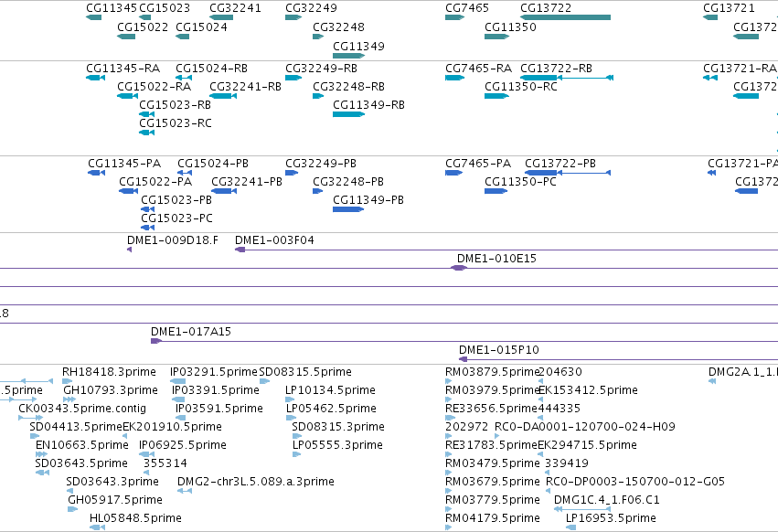The image size is (778, 532).
Task: Click transcript CG11350-RC label
Action: point(521,86)
